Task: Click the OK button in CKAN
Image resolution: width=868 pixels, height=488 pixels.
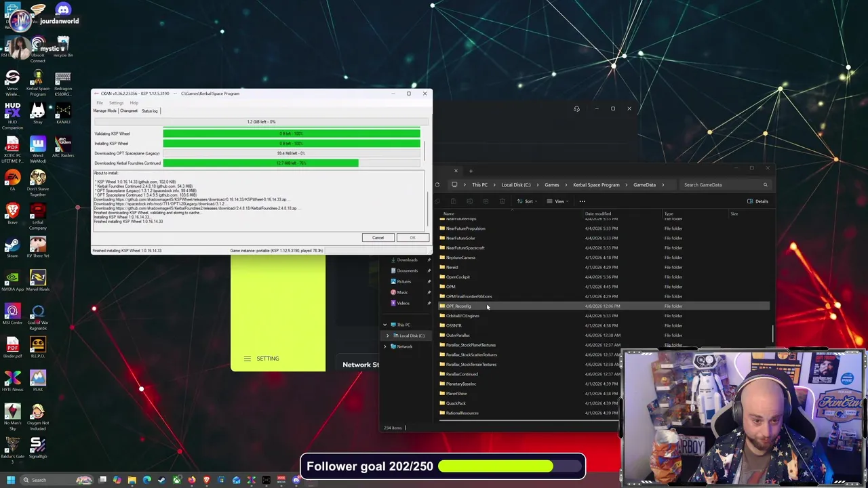Action: point(412,237)
